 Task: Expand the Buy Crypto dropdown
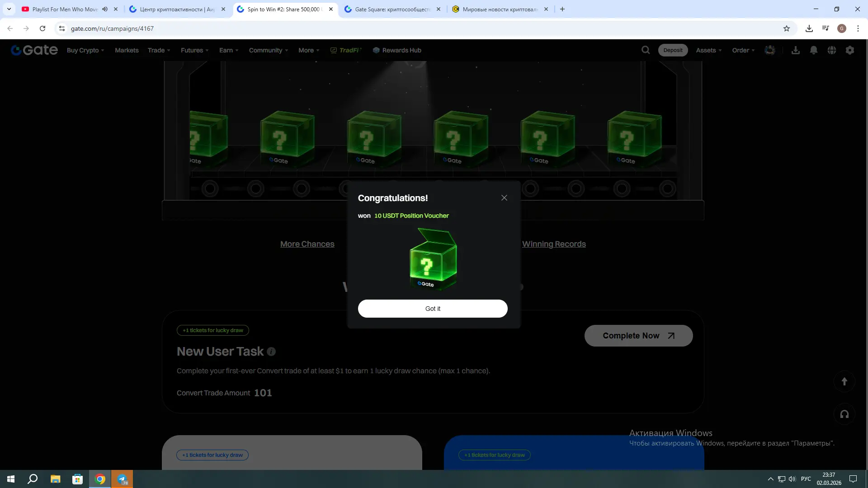(85, 50)
